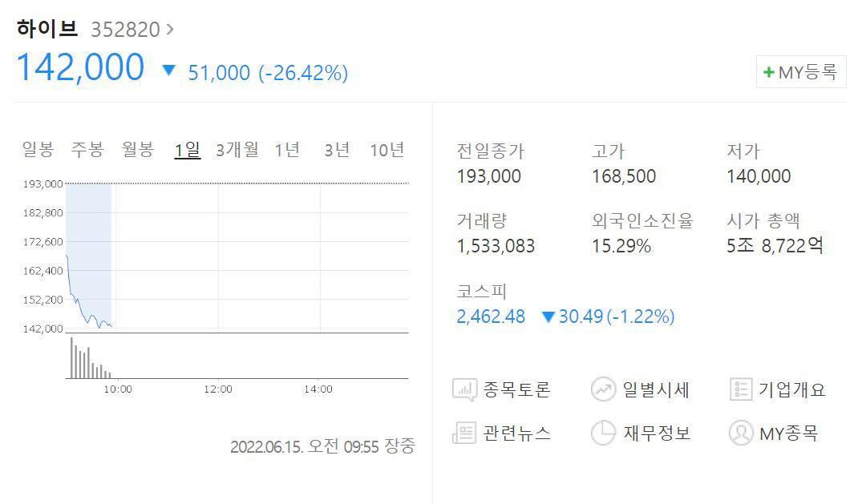Select the 3년 chart range
This screenshot has height=504, width=866.
click(x=338, y=150)
